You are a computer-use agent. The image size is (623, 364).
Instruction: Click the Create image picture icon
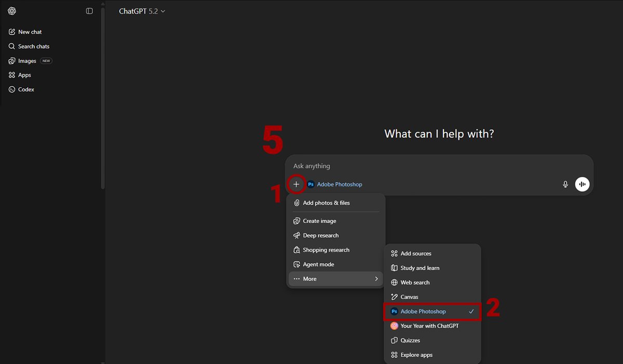click(296, 221)
